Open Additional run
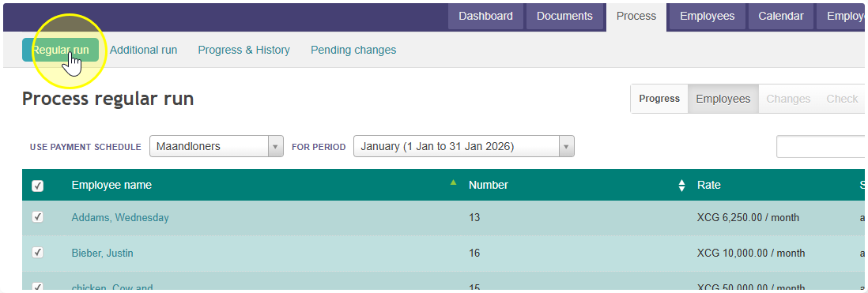This screenshot has width=868, height=293. point(143,50)
